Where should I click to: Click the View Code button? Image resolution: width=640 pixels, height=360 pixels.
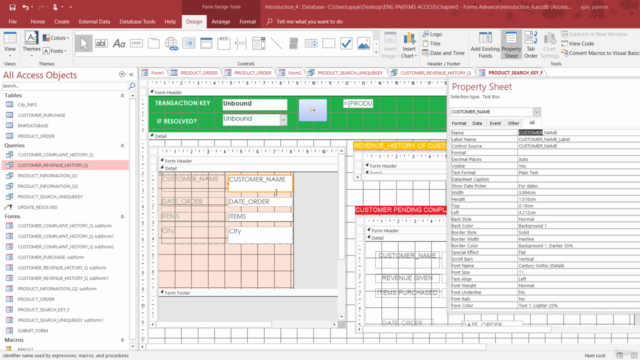[578, 44]
